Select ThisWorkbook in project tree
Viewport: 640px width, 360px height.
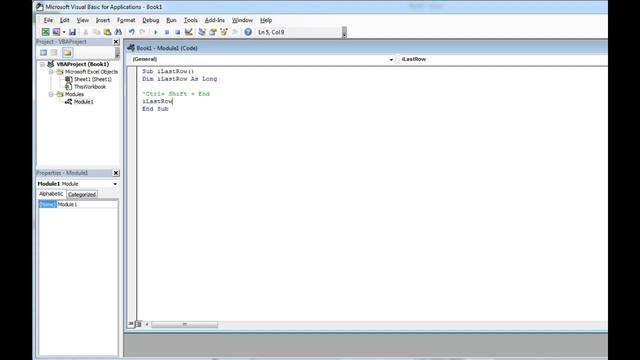(x=90, y=87)
